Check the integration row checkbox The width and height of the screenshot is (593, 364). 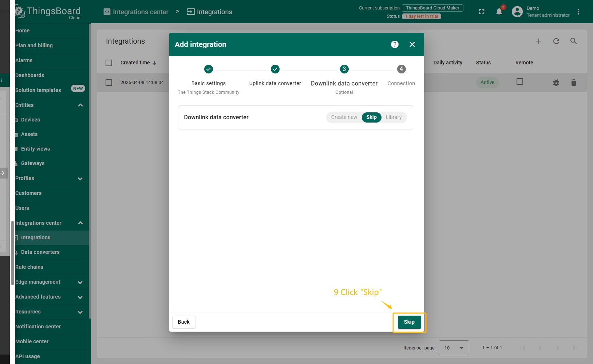pyautogui.click(x=109, y=83)
